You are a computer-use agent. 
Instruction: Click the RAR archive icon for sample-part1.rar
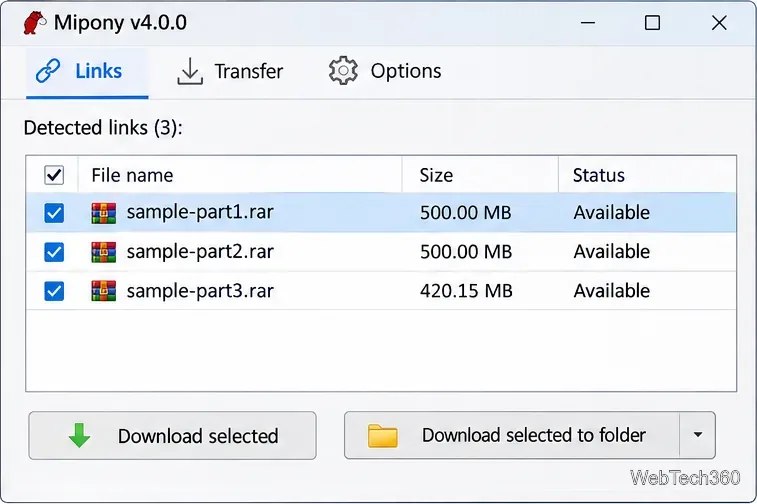pyautogui.click(x=104, y=213)
